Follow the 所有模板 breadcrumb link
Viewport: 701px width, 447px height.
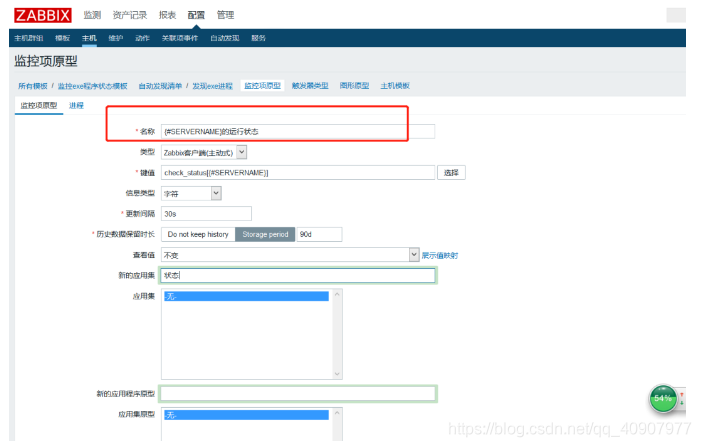point(33,86)
